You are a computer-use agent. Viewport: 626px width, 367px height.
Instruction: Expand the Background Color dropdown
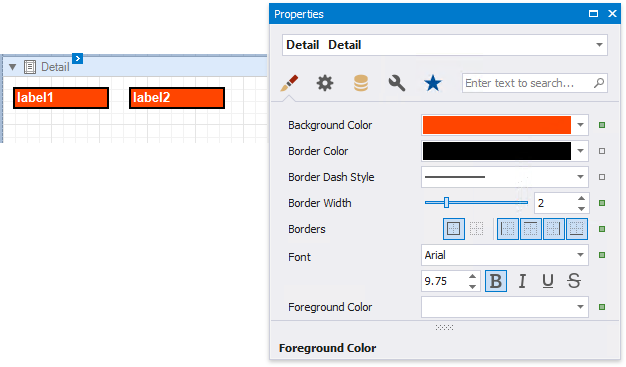[580, 125]
